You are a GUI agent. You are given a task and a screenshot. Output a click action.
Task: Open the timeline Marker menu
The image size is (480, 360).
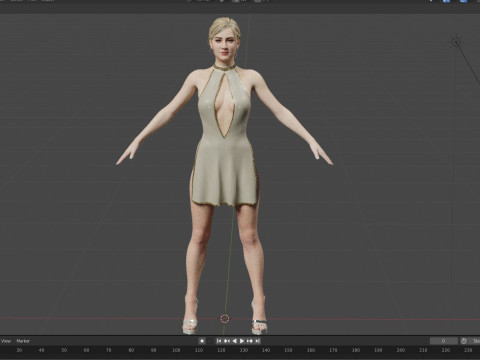(23, 341)
